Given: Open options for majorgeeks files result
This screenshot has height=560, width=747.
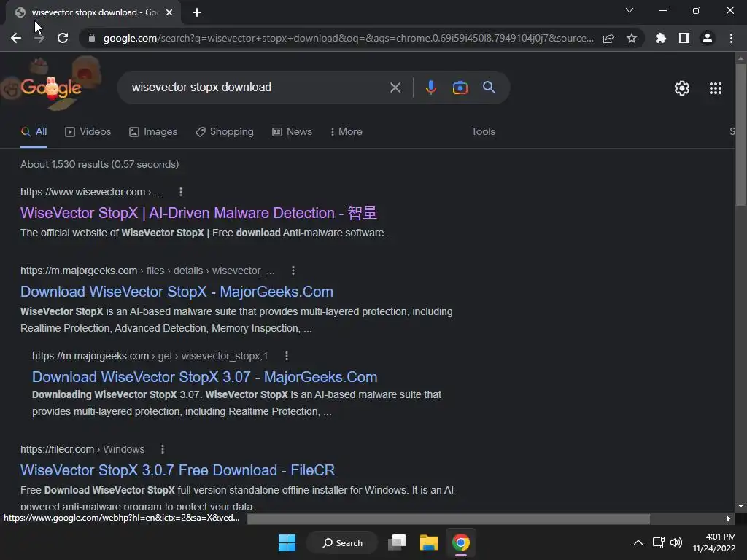Looking at the screenshot, I should pyautogui.click(x=293, y=271).
